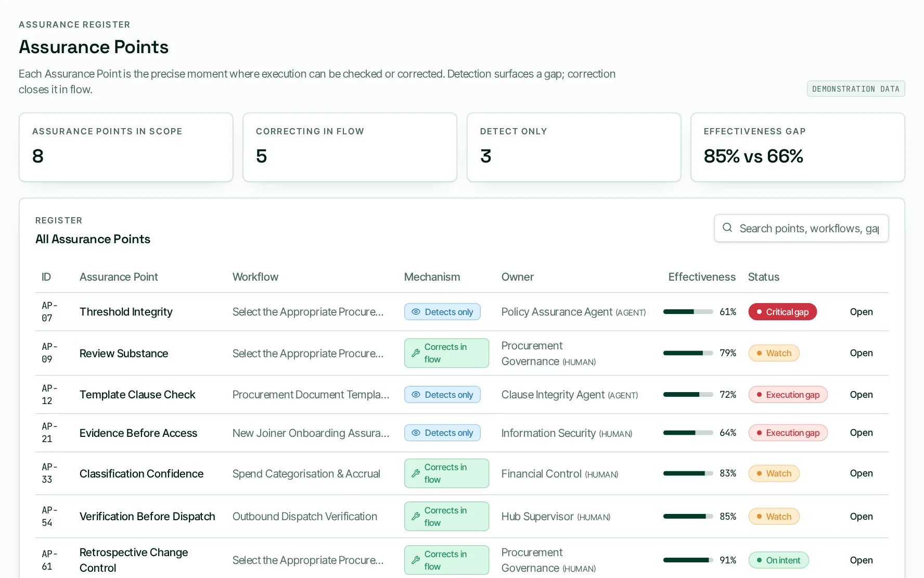This screenshot has width=924, height=578.
Task: Click Watch badge for Review Substance
Action: [774, 353]
